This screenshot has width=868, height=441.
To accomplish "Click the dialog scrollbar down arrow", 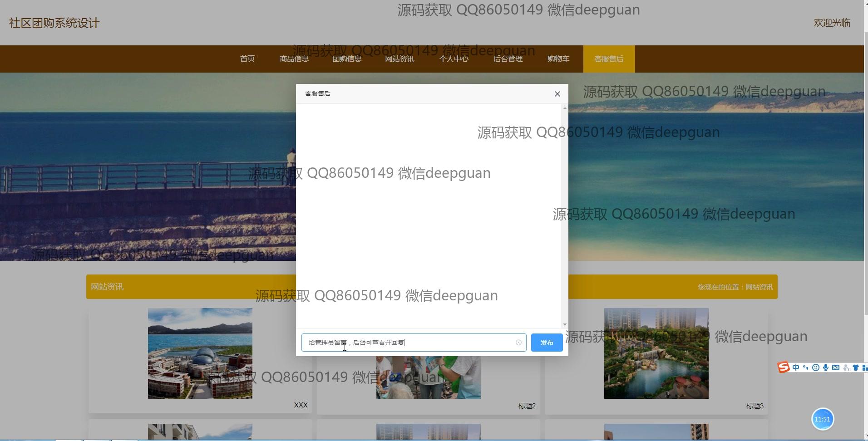I will pyautogui.click(x=565, y=324).
